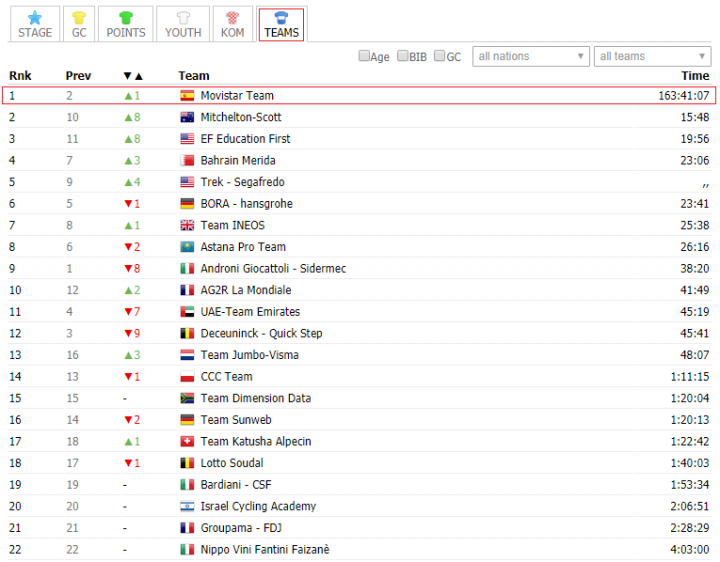Open the Team Katusha Alpecin link
The height and width of the screenshot is (562, 720).
point(256,441)
